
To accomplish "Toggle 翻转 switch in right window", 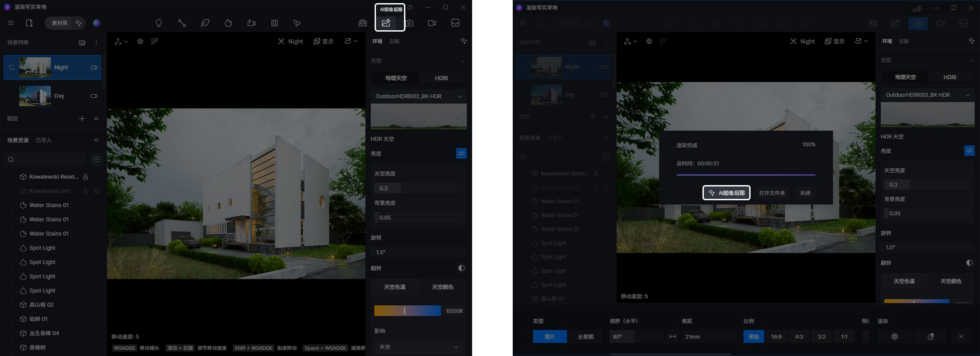I will 969,263.
